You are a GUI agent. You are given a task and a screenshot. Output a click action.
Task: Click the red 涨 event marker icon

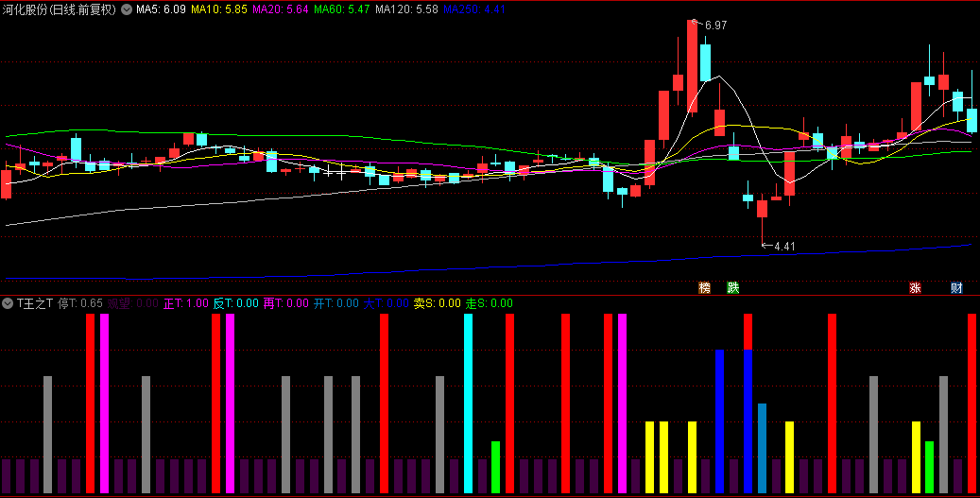915,288
